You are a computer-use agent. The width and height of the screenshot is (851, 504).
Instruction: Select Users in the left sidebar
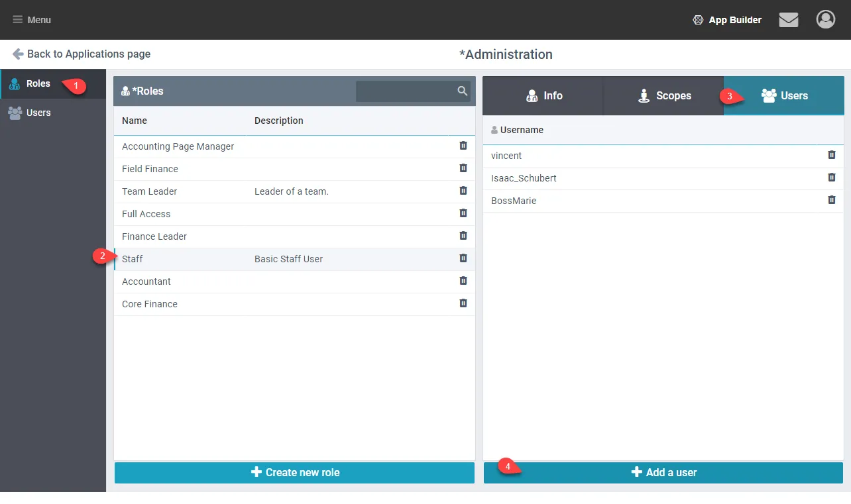coord(38,113)
